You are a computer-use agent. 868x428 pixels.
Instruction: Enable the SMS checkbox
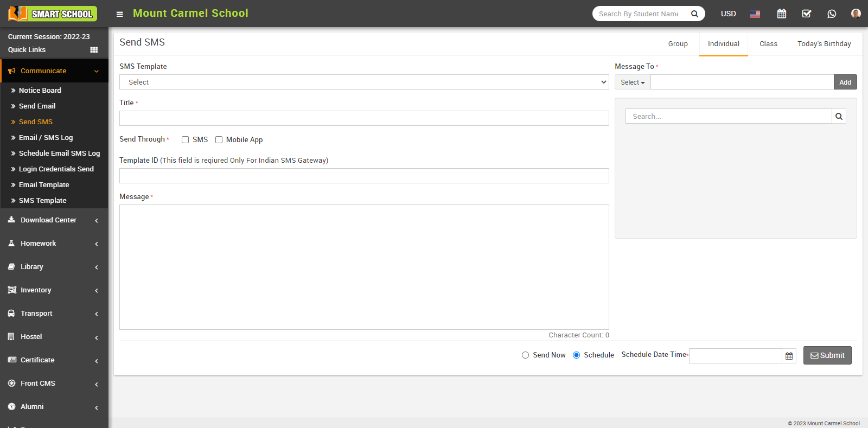186,139
